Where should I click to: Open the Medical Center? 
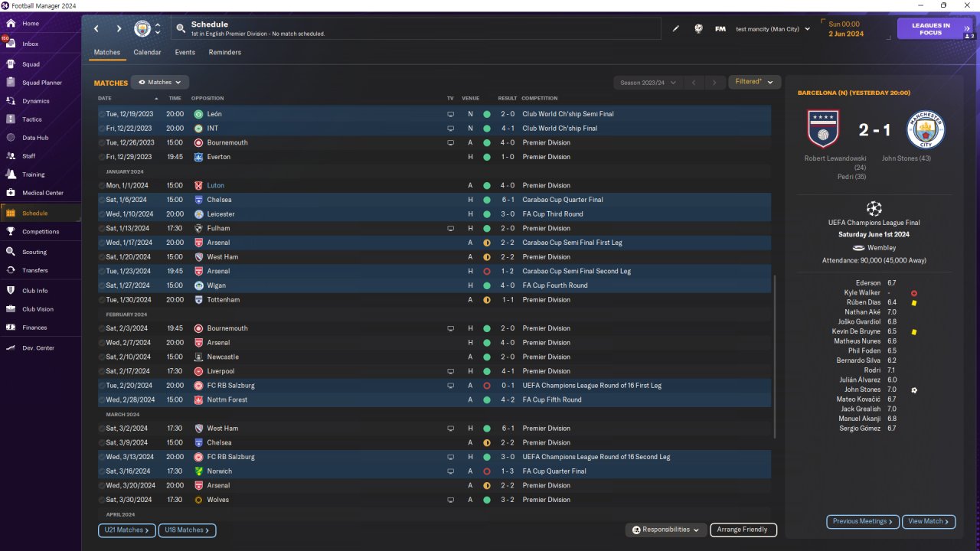41,193
